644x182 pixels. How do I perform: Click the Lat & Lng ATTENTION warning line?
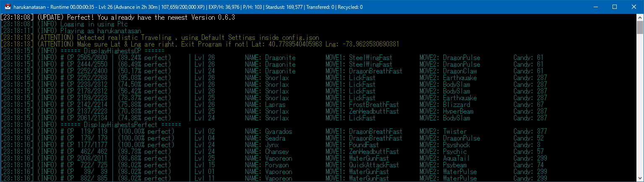point(200,44)
